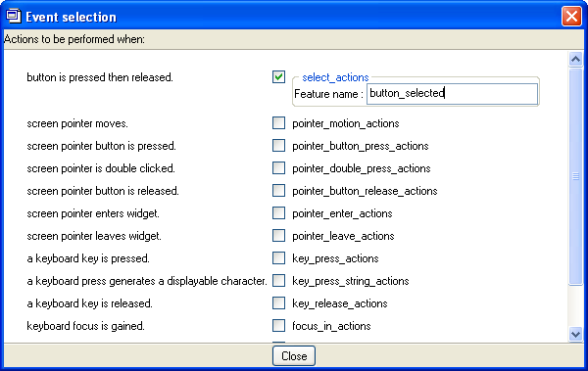The height and width of the screenshot is (371, 588).
Task: Click 'screen pointer button is pressed.' text
Action: (x=101, y=146)
